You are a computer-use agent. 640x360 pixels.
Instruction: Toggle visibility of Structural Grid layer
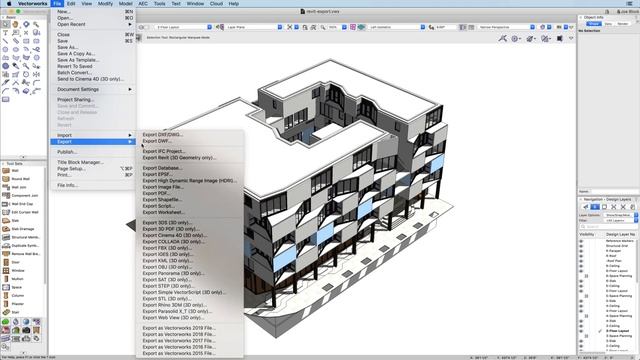pyautogui.click(x=581, y=246)
